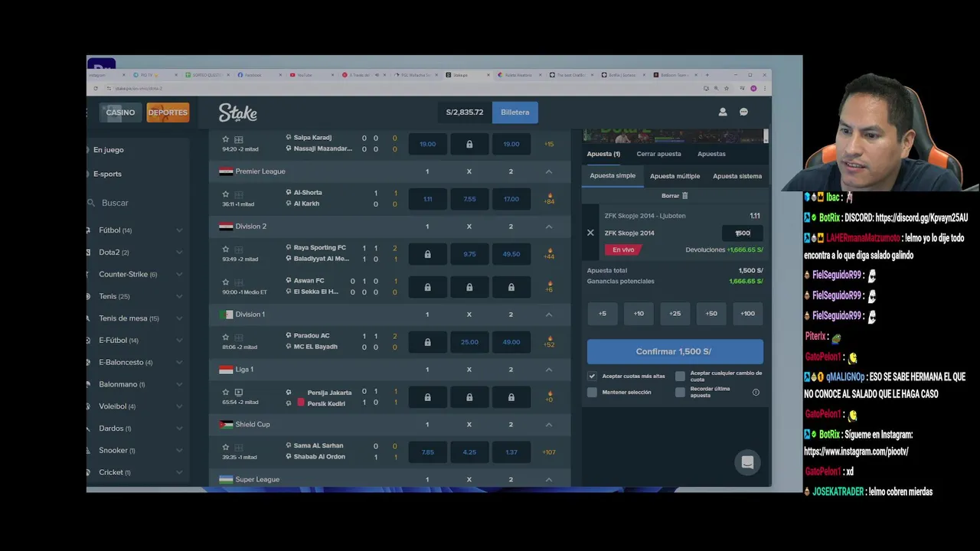Switch to YouTube browser tab

[x=311, y=75]
